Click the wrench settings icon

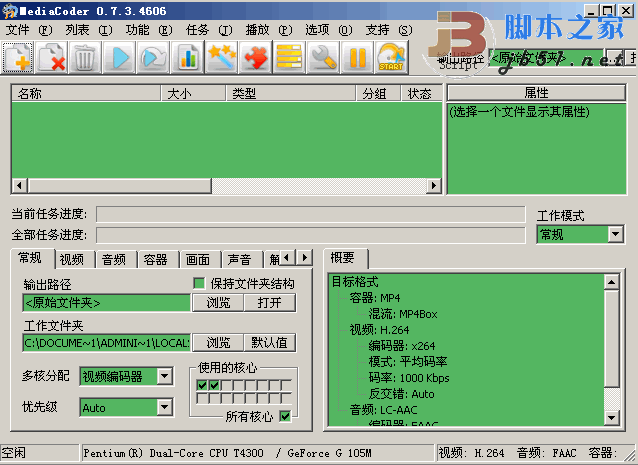[x=323, y=57]
